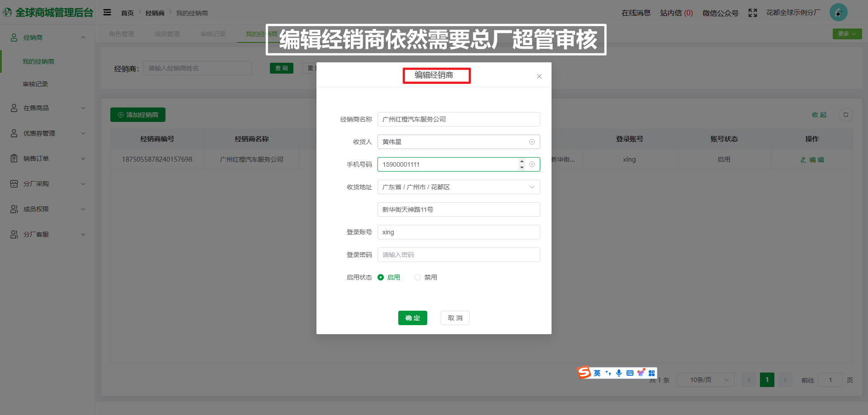Collapse the 经销商 sidebar section
The height and width of the screenshot is (415, 868).
tap(83, 37)
